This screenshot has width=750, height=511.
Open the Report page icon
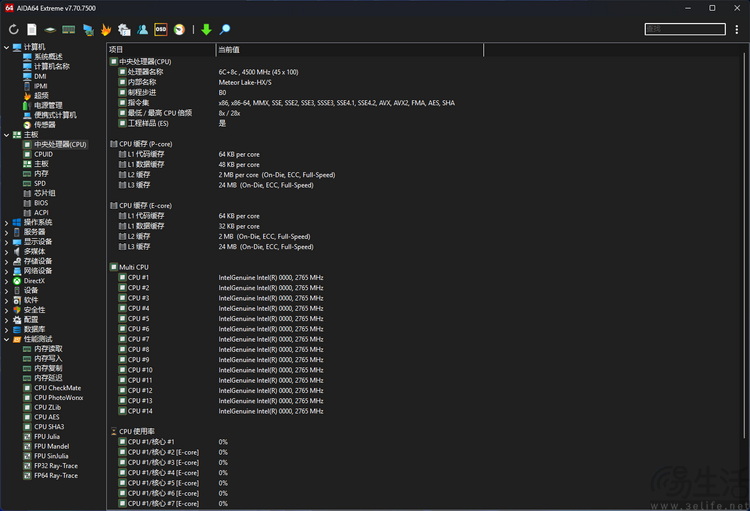click(32, 30)
